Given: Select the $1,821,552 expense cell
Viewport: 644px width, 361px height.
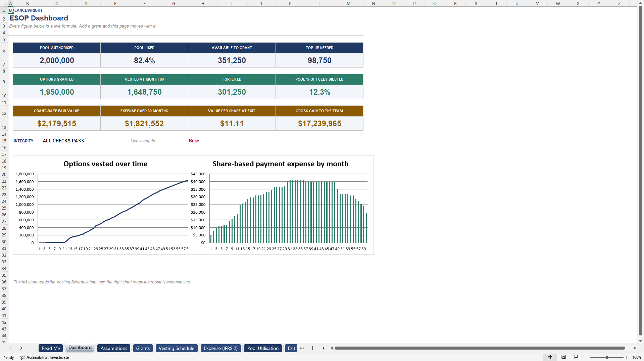Looking at the screenshot, I should coord(144,124).
